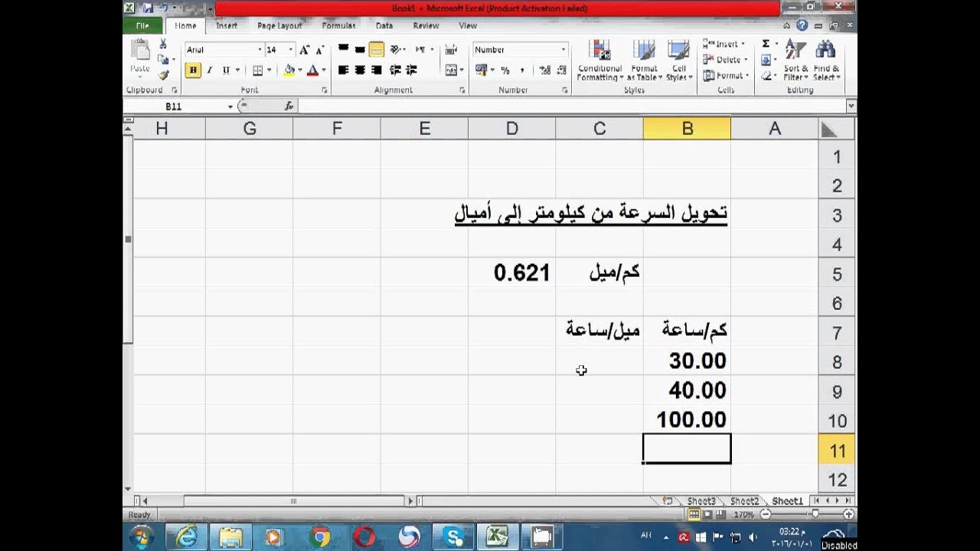
Task: Toggle bottom vertical alignment
Action: [x=376, y=50]
